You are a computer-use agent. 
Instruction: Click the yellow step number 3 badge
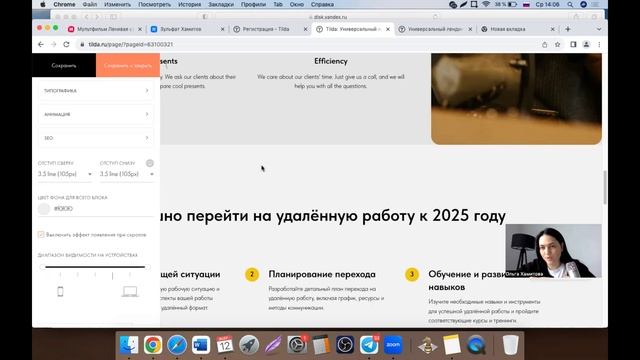coord(412,274)
